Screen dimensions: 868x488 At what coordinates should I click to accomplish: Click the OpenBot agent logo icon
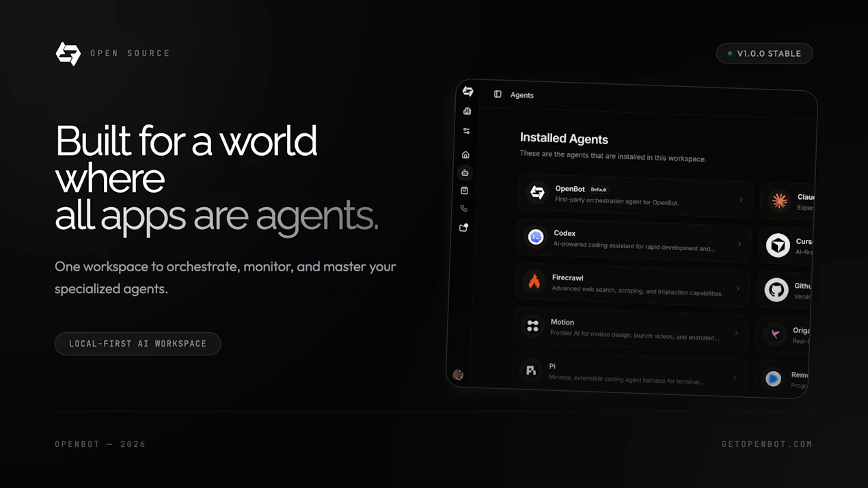pos(538,193)
